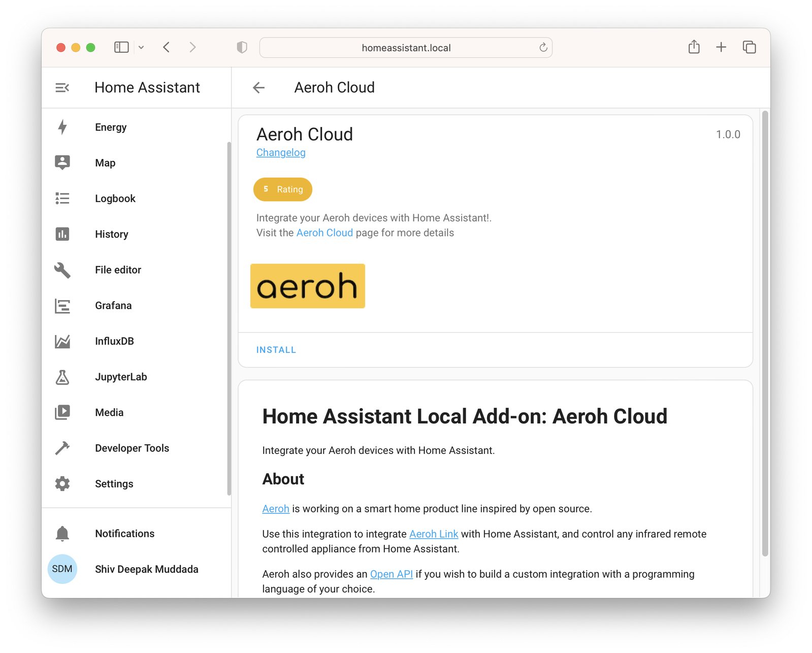Open the Aeroh Cloud page link

coord(324,233)
